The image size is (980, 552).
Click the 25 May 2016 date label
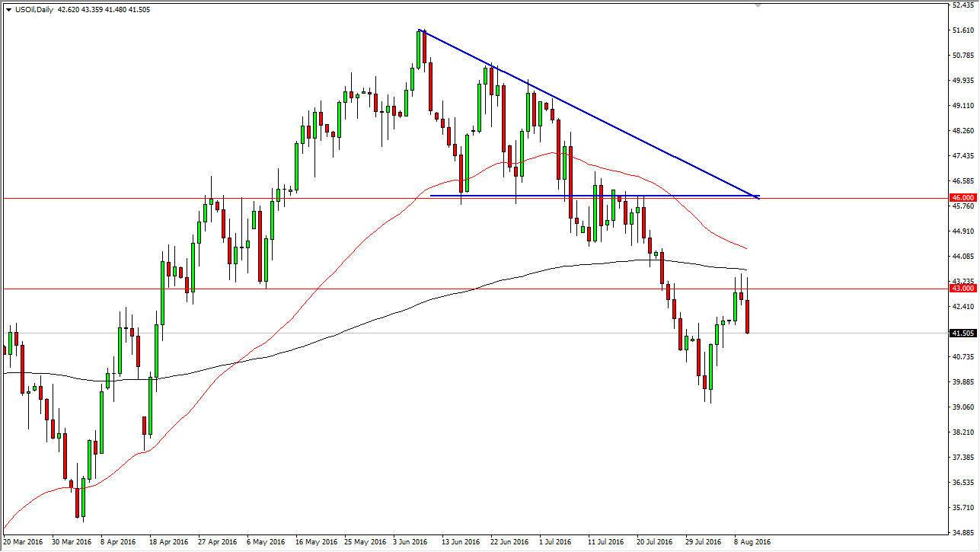point(365,542)
